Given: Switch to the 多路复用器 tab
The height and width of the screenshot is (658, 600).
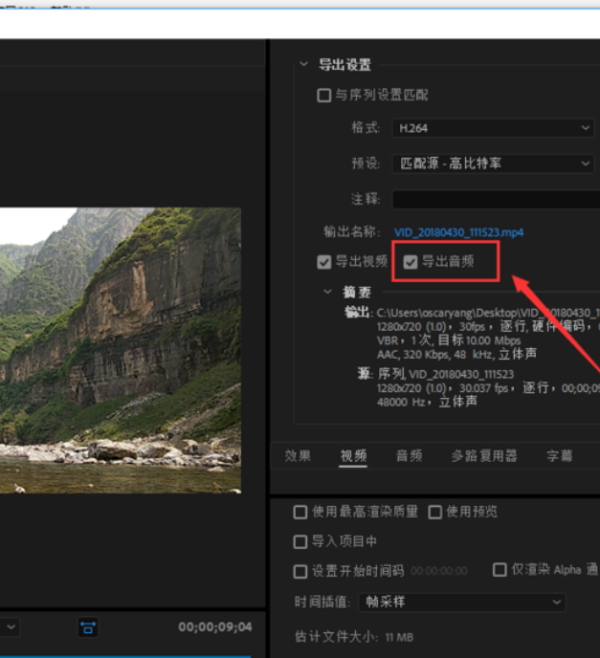Looking at the screenshot, I should click(x=484, y=456).
